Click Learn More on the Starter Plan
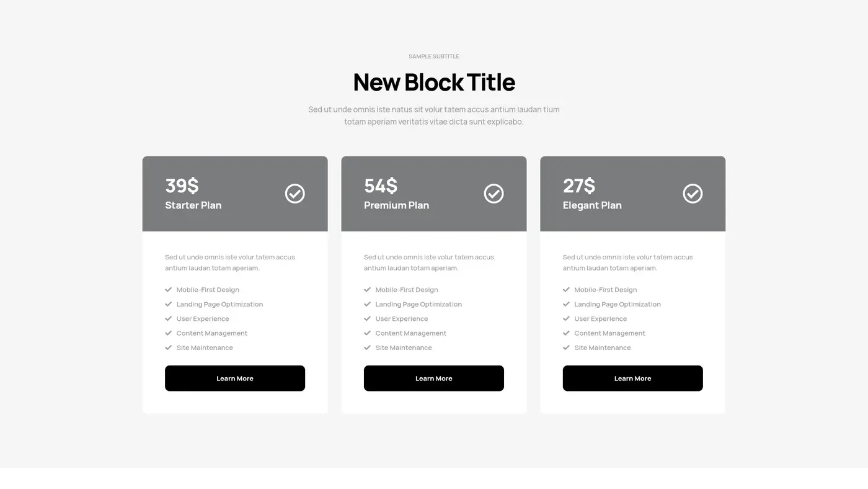 point(234,378)
